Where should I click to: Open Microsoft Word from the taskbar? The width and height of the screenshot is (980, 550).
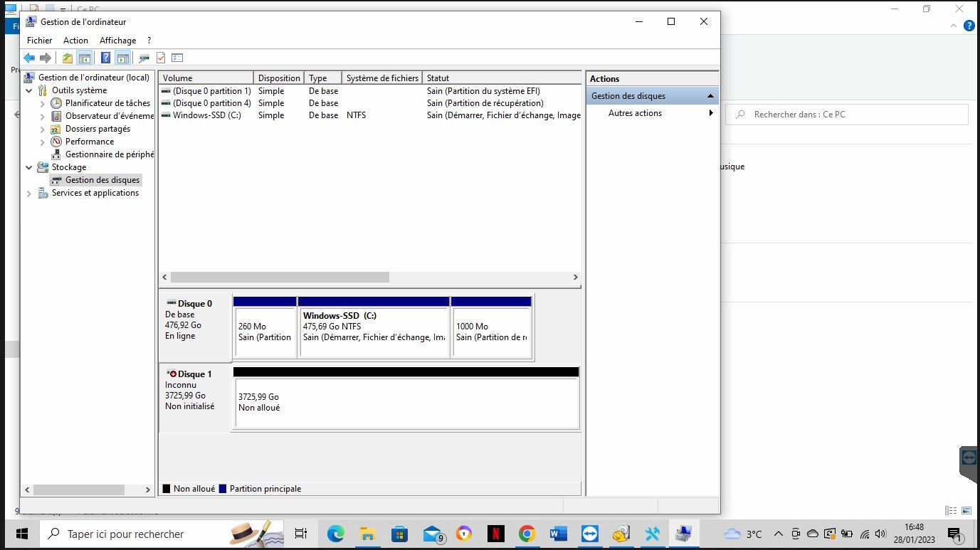click(558, 534)
